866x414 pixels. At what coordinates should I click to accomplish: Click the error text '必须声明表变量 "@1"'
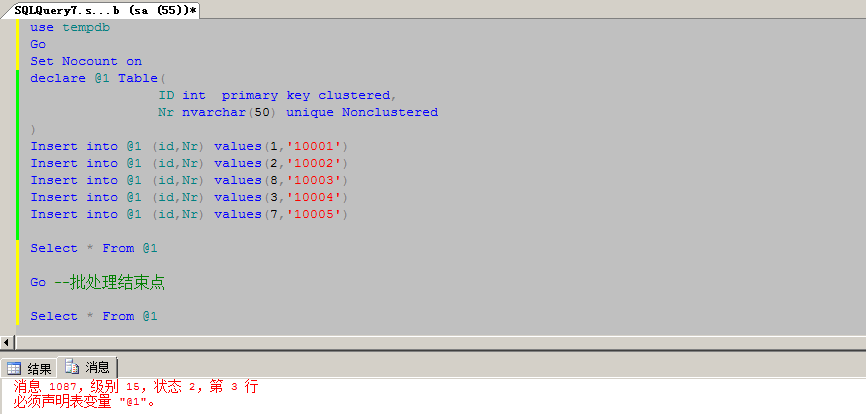(x=85, y=402)
